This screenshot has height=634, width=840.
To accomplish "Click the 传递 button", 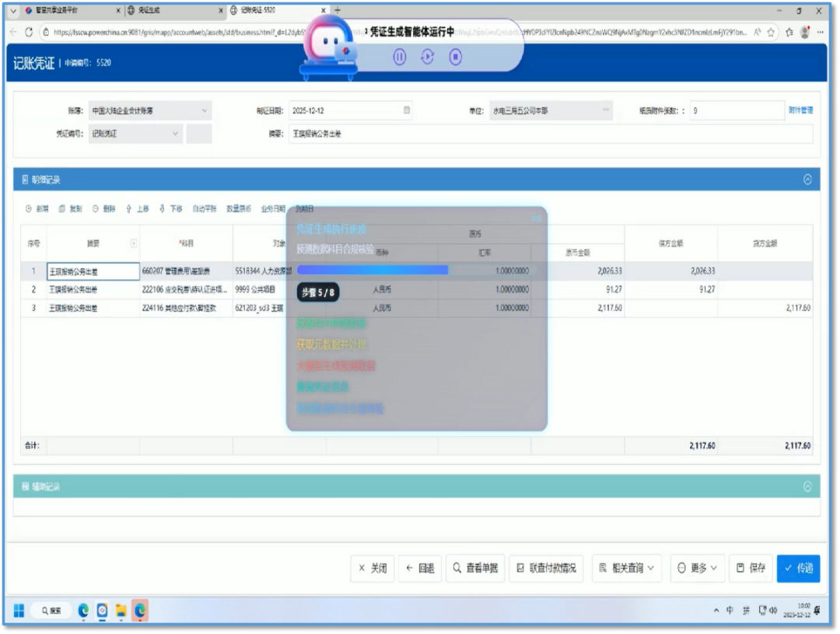I will click(x=799, y=568).
